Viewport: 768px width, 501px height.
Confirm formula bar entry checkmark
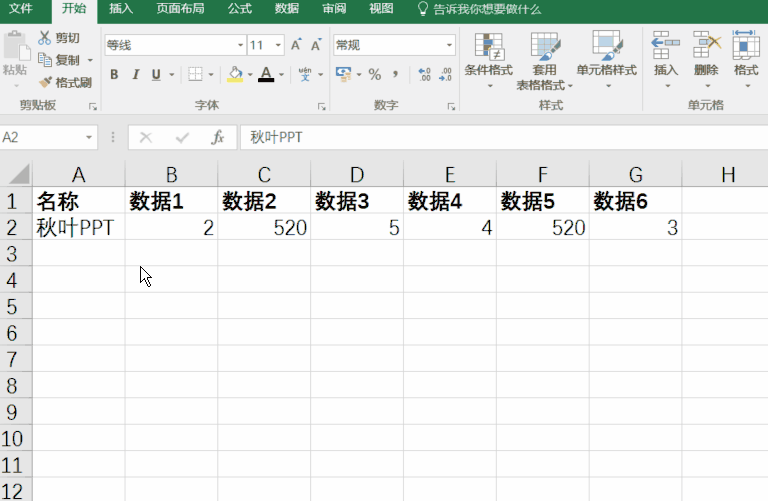(182, 138)
